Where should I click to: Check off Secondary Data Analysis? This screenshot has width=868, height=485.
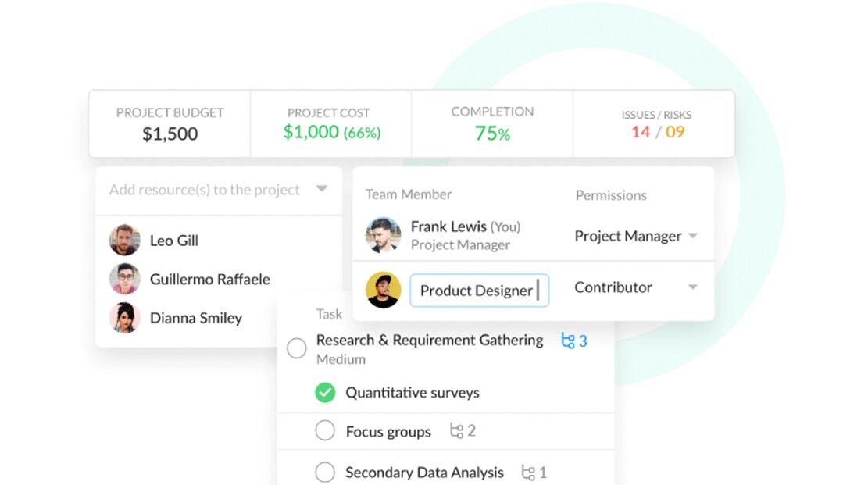pos(325,472)
